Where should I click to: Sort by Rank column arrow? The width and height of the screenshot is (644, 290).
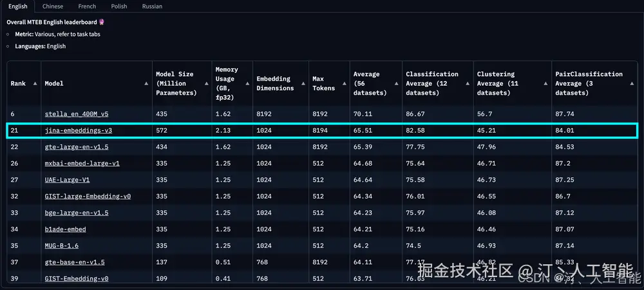pyautogui.click(x=35, y=83)
